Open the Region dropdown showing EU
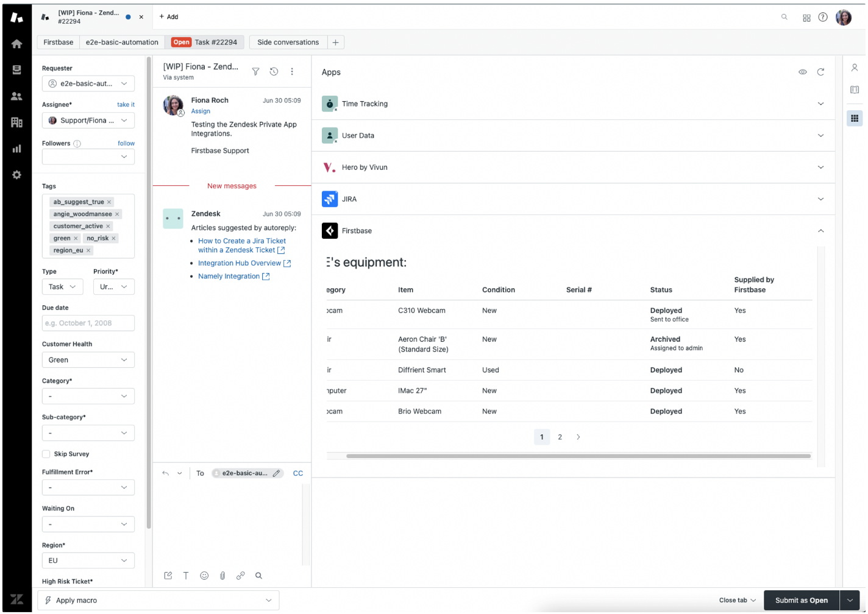Screen dimensions: 868x614 [x=88, y=560]
